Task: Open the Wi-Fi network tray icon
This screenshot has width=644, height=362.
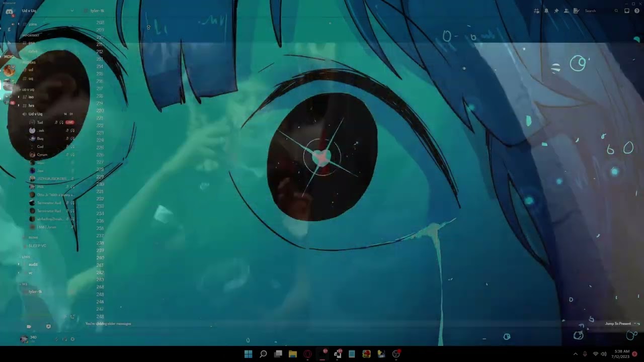Action: tap(596, 354)
